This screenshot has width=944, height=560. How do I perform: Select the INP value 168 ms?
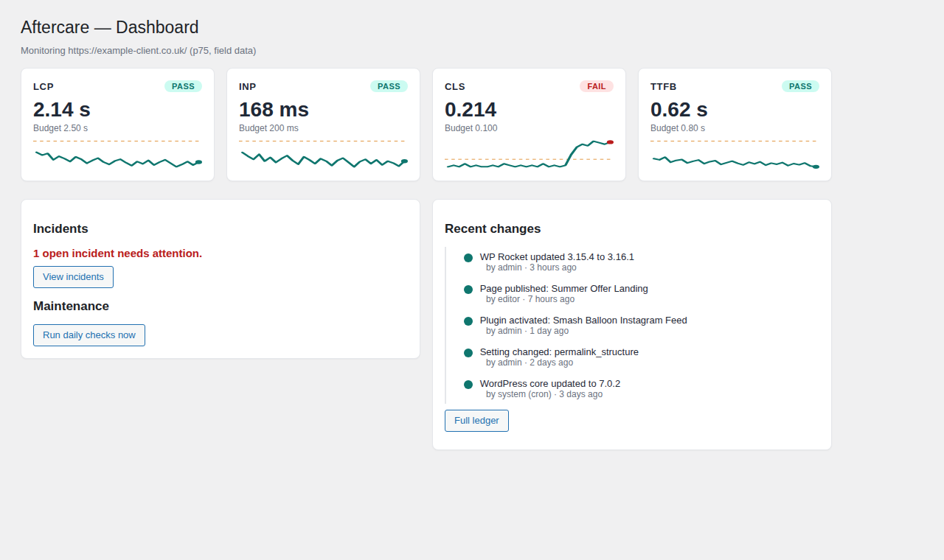point(274,110)
